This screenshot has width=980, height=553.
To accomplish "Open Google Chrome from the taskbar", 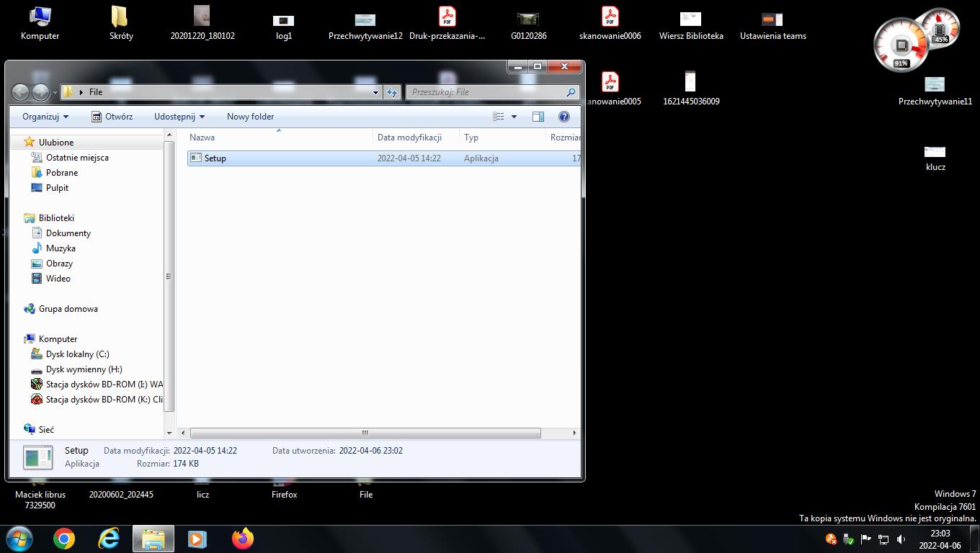I will (64, 539).
